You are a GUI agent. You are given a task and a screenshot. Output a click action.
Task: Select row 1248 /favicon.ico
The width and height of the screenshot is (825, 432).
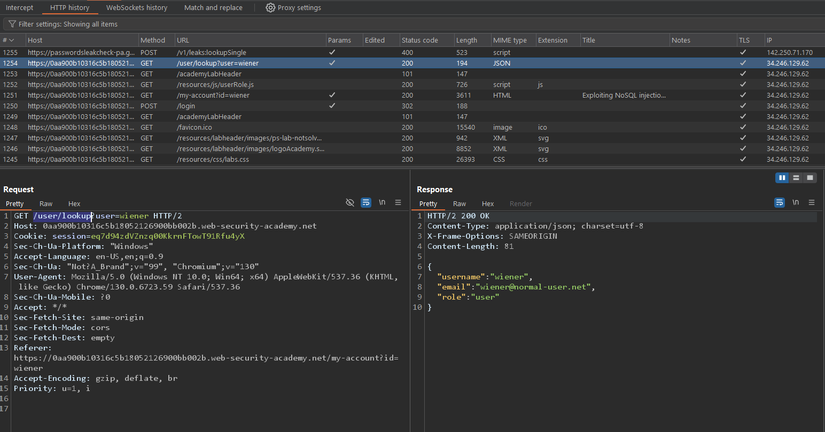pyautogui.click(x=412, y=127)
